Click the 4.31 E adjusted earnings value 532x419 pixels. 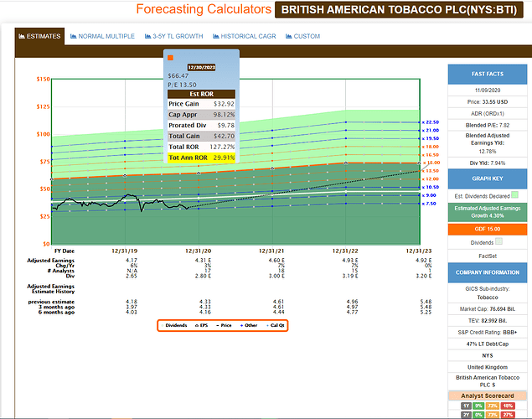[x=203, y=261]
